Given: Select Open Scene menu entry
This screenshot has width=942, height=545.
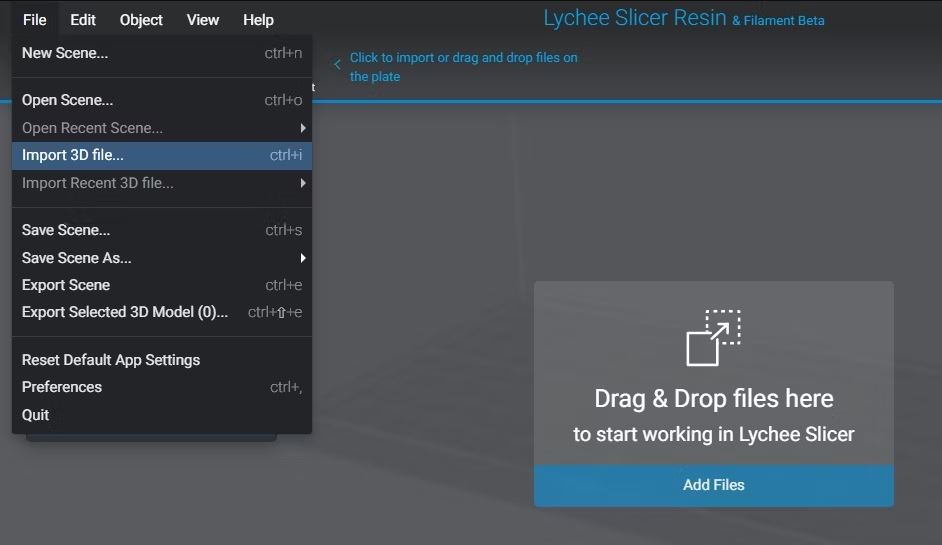Looking at the screenshot, I should pos(162,100).
